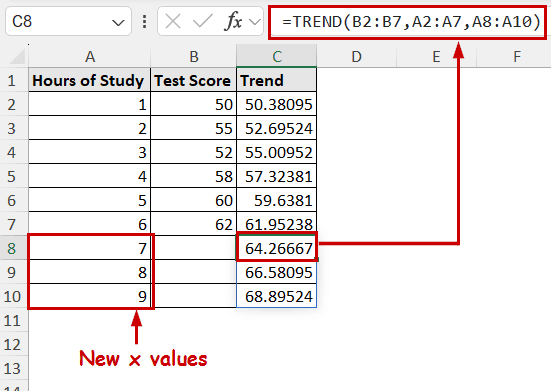551x391 pixels.
Task: Click empty Test Score cell in row 9
Action: [x=194, y=272]
